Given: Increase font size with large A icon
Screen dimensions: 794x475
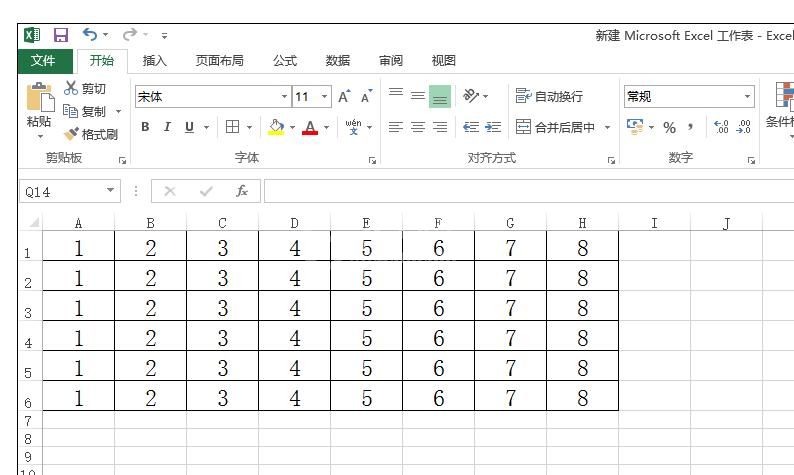Looking at the screenshot, I should click(x=344, y=96).
